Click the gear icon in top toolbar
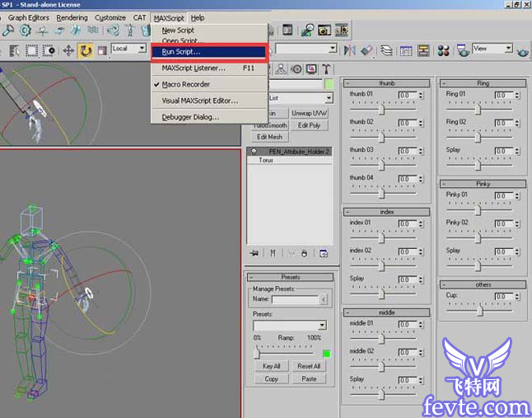Screen dimensions: 532x418 25,31
